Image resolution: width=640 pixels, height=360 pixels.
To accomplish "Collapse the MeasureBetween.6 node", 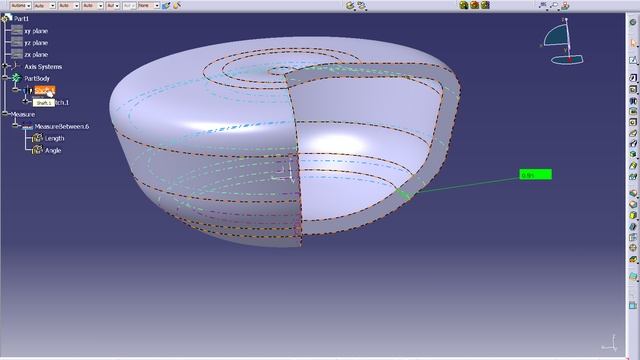I will [x=16, y=126].
